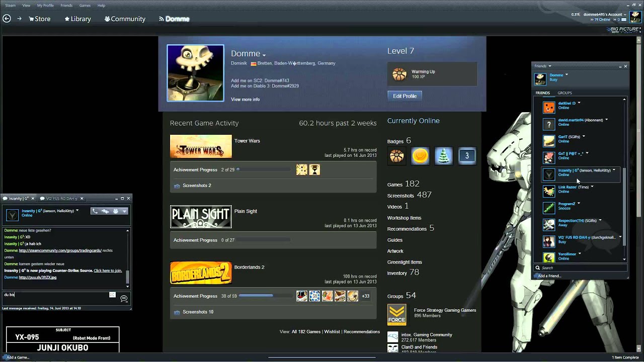Click Domme's avatar in the Friends window
The width and height of the screenshot is (644, 362).
click(540, 79)
